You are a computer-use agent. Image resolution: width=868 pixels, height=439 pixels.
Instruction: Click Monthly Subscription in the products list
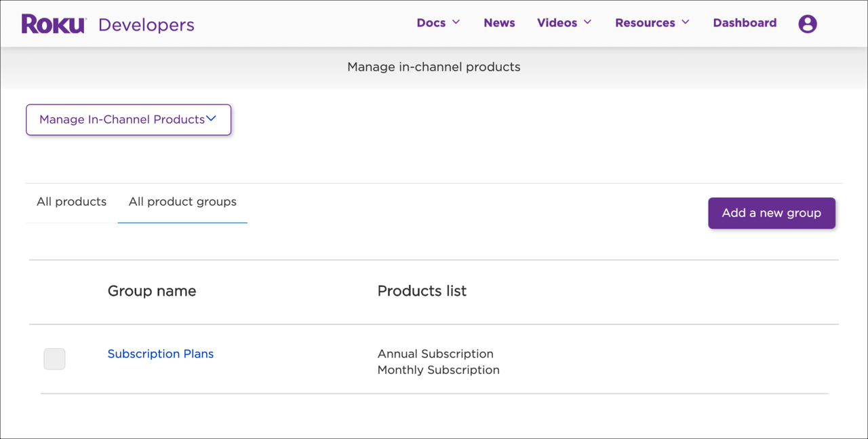click(x=438, y=370)
